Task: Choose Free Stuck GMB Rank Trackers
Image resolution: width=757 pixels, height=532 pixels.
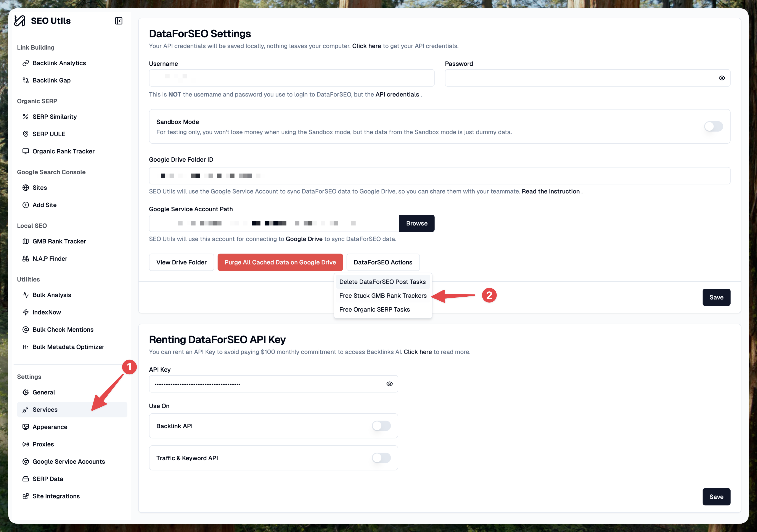Action: point(383,296)
